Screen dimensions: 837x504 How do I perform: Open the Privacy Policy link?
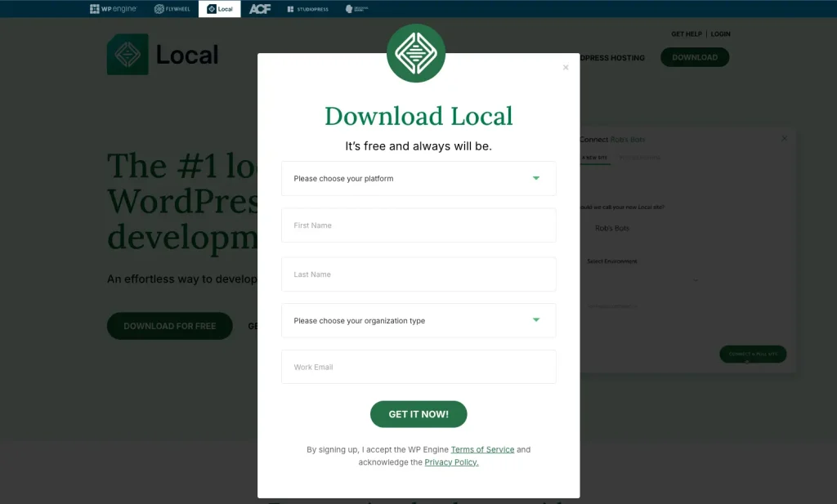(451, 462)
